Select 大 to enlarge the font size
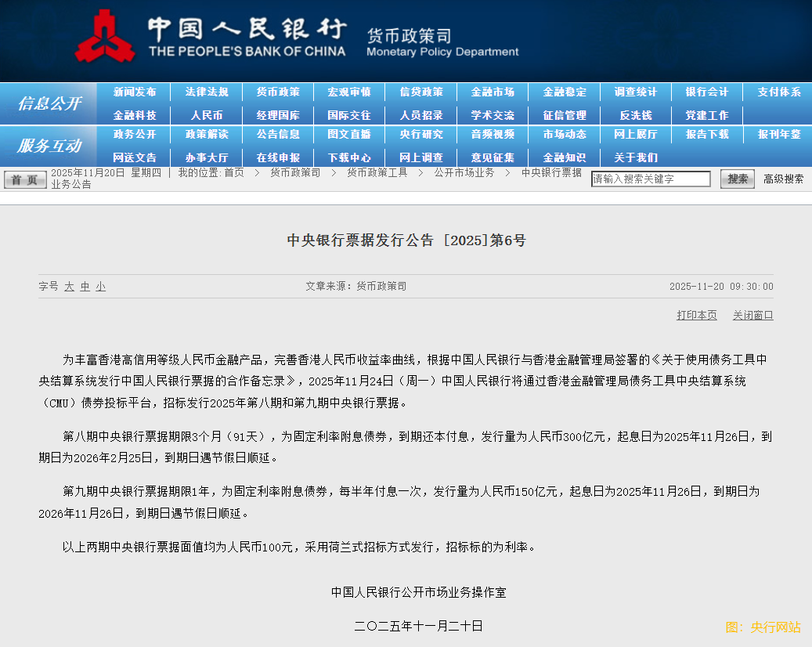Image resolution: width=812 pixels, height=647 pixels. 69,287
